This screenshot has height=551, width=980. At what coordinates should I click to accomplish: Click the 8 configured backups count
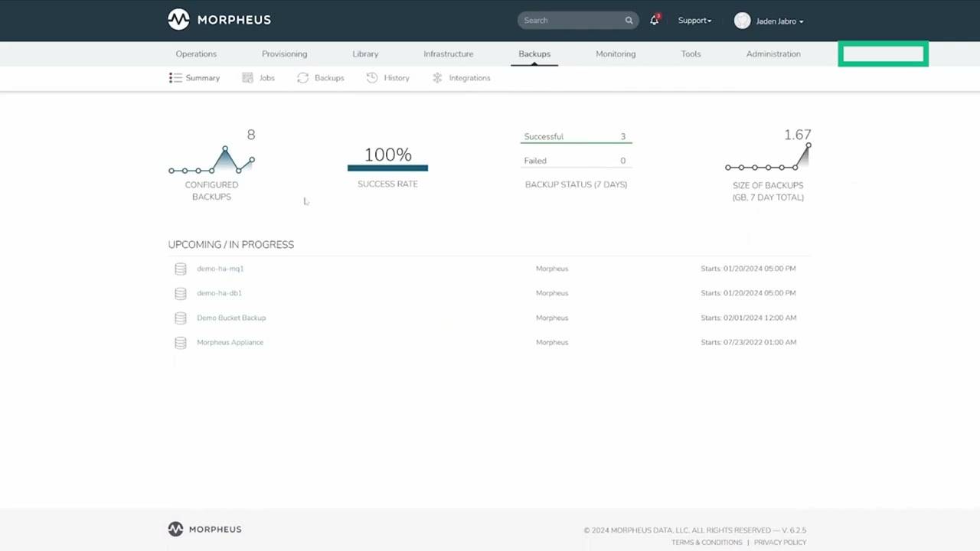coord(251,135)
